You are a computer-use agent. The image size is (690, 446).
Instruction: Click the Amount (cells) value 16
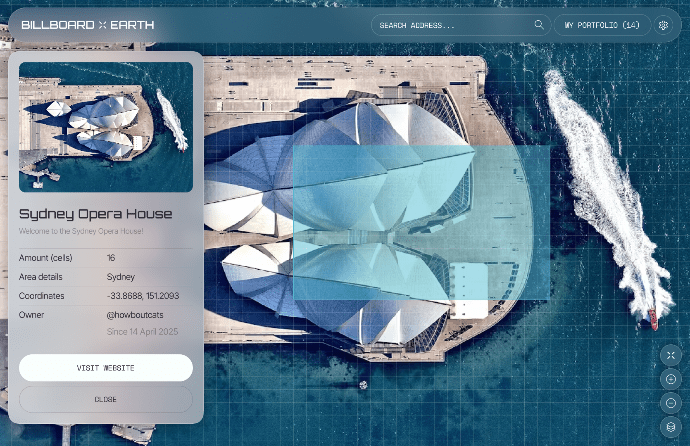[111, 258]
